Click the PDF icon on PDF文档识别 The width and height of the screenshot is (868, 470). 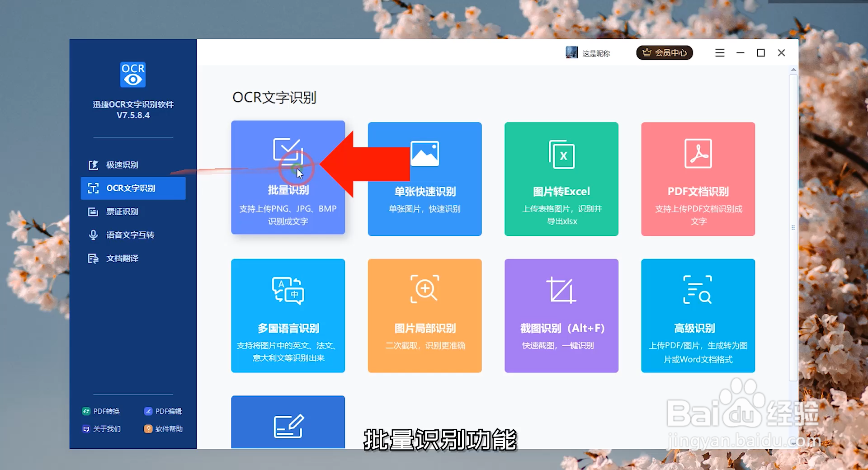tap(698, 154)
